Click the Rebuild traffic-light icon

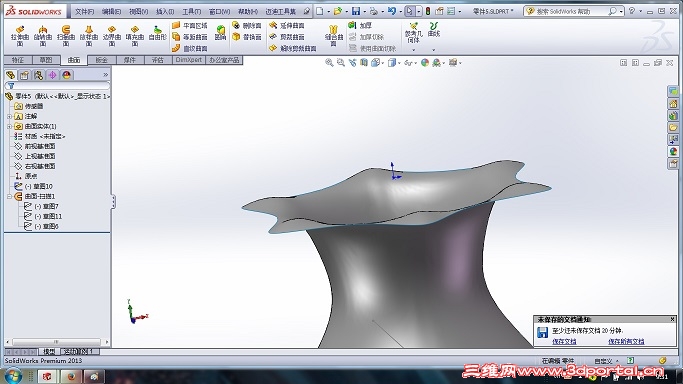click(428, 11)
